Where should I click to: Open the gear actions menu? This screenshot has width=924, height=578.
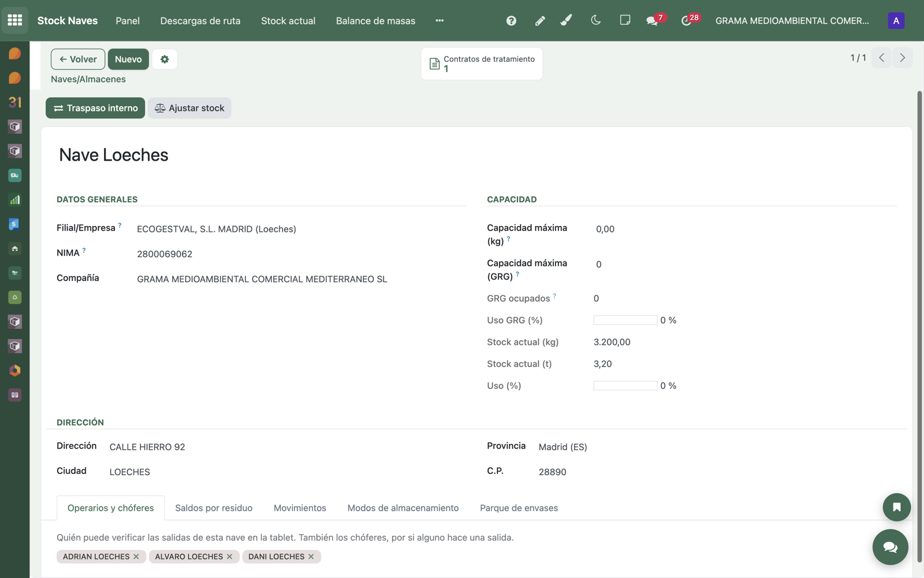165,59
